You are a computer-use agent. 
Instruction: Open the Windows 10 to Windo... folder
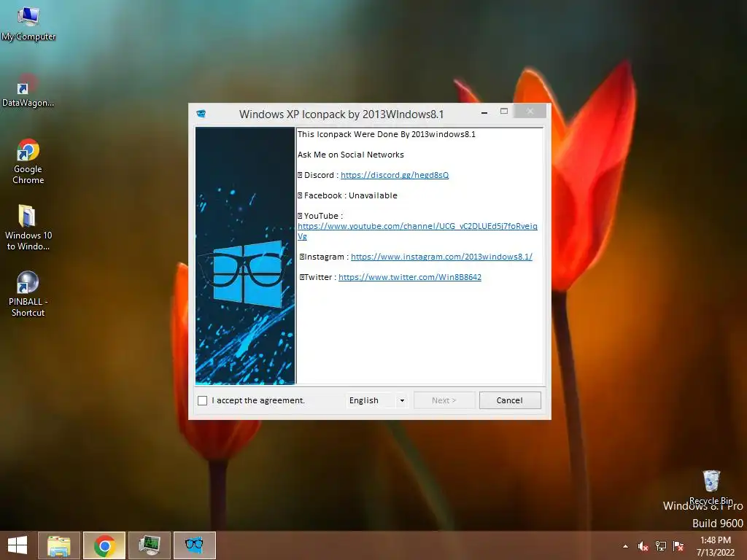(28, 227)
